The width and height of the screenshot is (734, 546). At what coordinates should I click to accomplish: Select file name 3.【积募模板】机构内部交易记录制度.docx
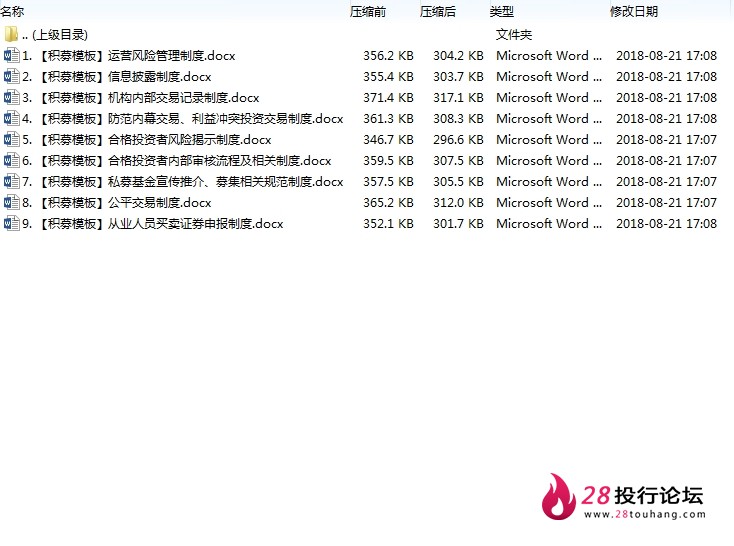coord(140,98)
